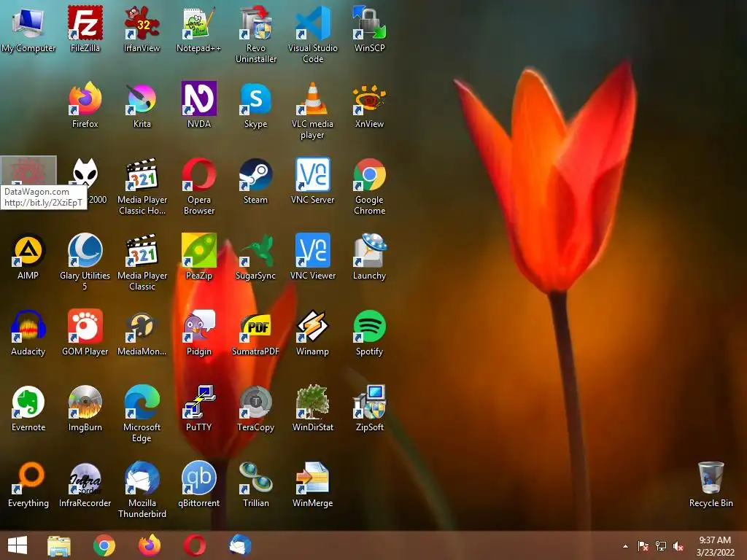Open the Action Center flag icon
The image size is (747, 560).
pos(643,546)
